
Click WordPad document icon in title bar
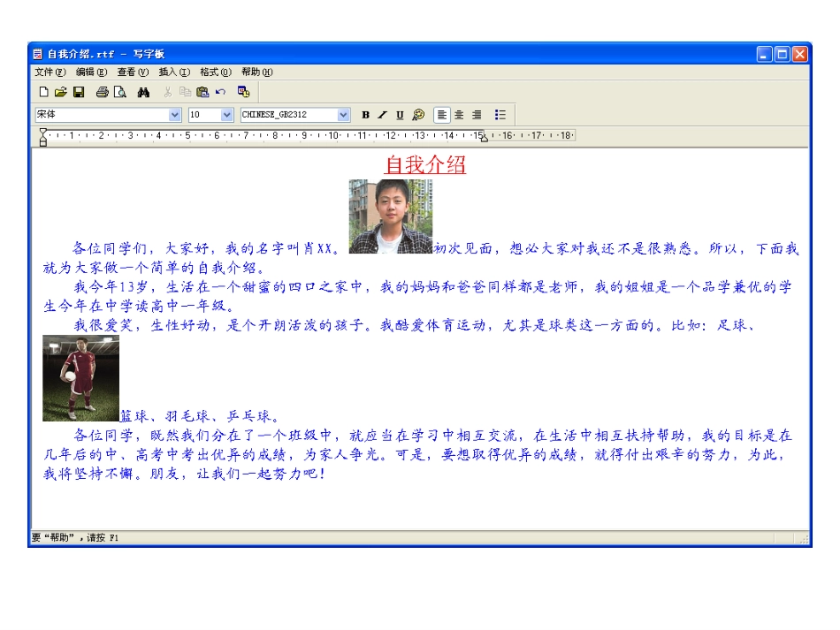click(x=37, y=54)
